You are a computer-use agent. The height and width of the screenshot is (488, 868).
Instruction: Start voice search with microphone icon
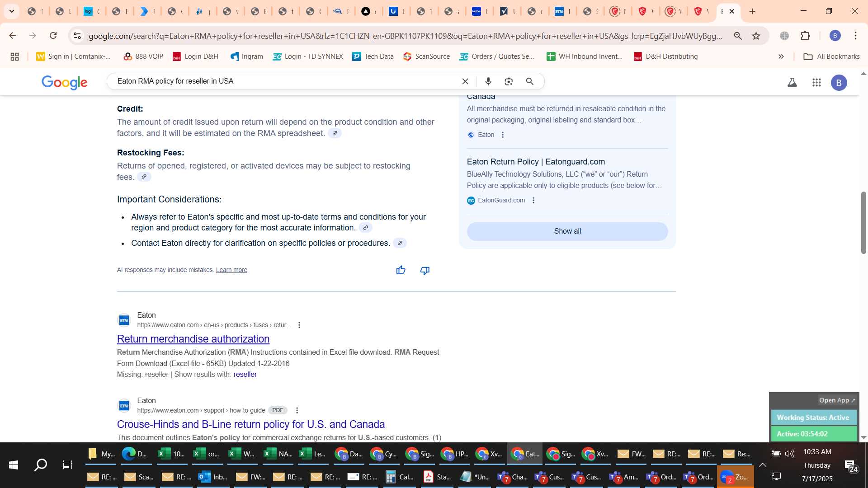tap(488, 81)
